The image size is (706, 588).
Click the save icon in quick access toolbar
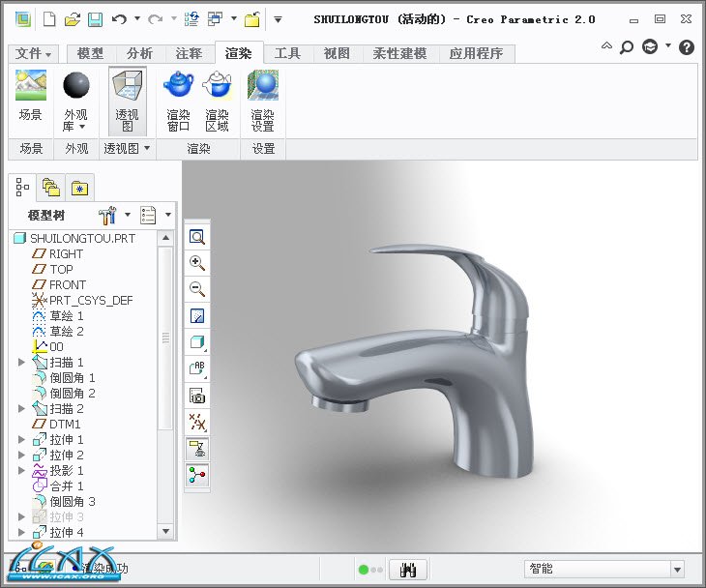point(95,19)
